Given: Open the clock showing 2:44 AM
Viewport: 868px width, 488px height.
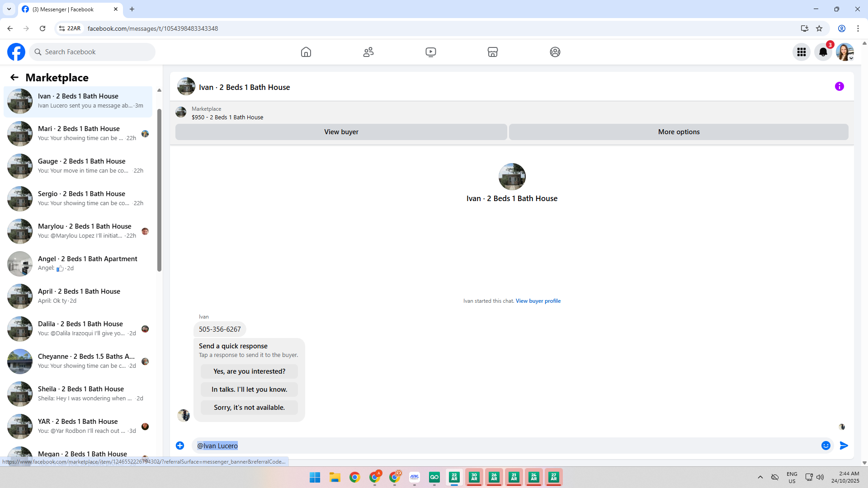Looking at the screenshot, I should (845, 477).
